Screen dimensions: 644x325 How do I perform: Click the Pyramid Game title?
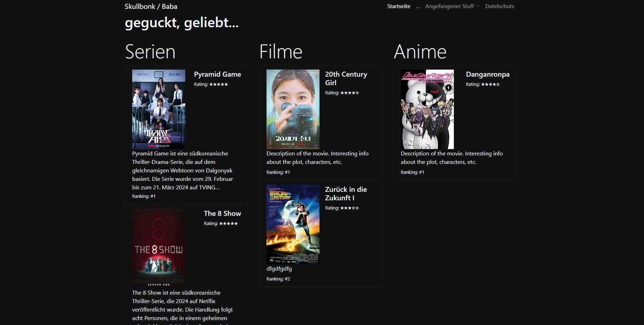pos(217,74)
